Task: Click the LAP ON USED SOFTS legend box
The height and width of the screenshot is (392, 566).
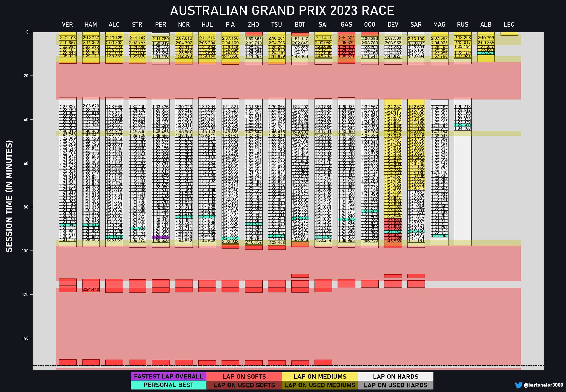Action: (x=244, y=385)
